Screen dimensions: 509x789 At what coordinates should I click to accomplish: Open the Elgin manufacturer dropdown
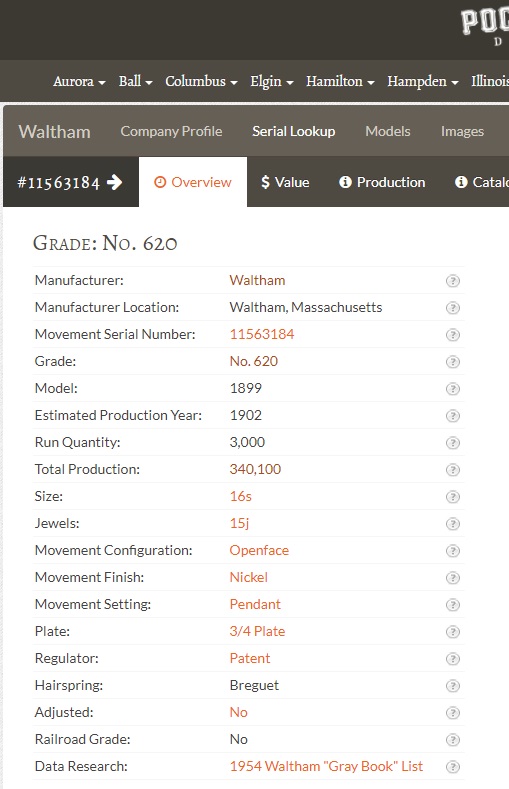272,82
